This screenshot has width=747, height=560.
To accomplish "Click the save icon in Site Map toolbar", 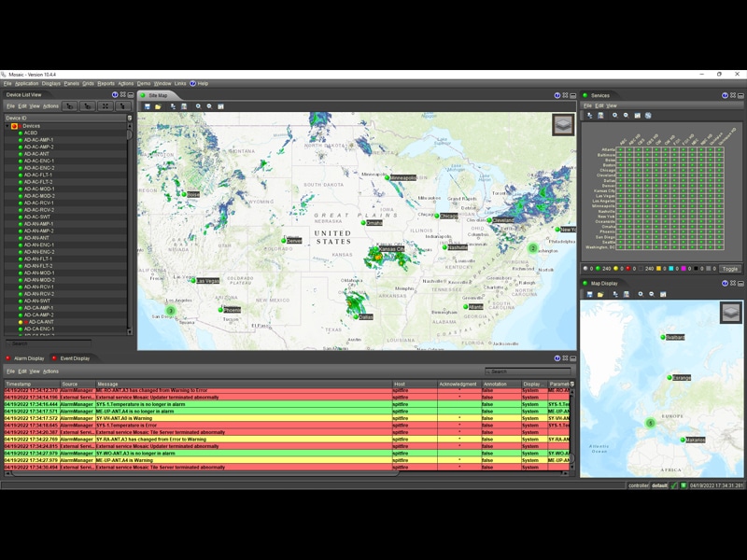I will (147, 105).
